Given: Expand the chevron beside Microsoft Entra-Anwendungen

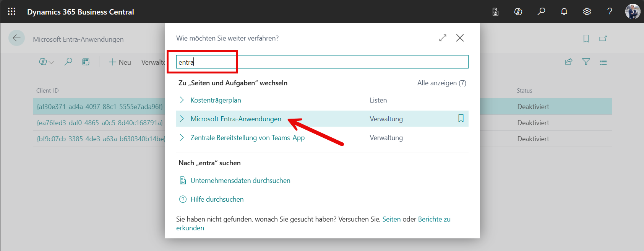Looking at the screenshot, I should [x=182, y=119].
